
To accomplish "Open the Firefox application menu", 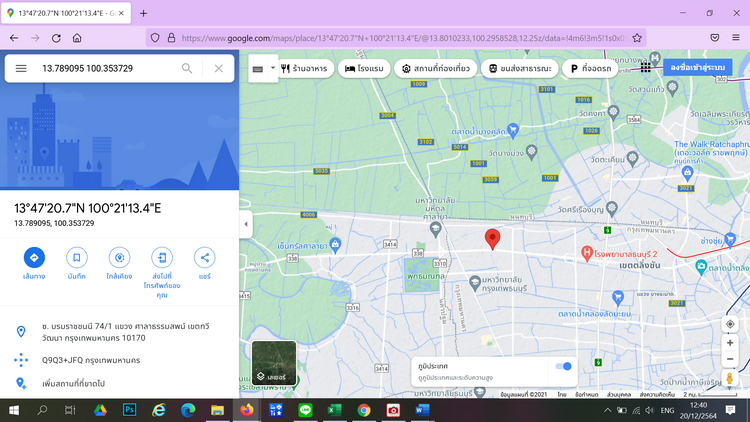I will 736,38.
